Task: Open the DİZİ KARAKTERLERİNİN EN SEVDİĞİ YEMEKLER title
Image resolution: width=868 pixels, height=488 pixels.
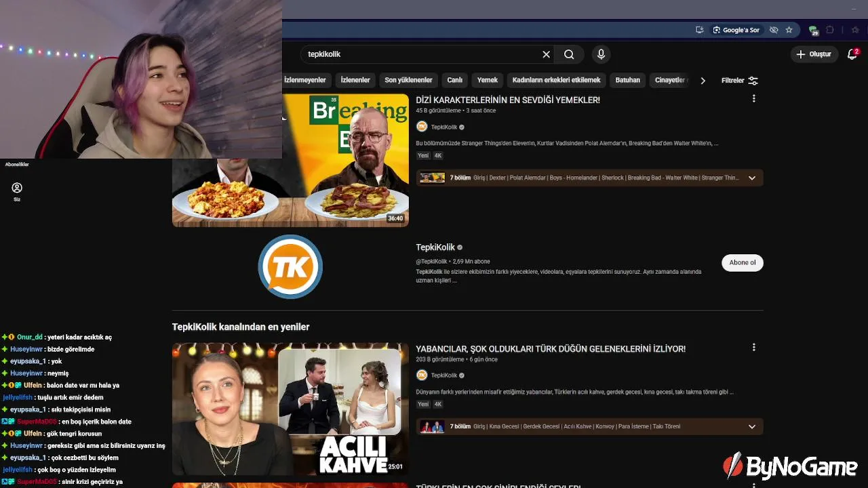Action: pyautogui.click(x=508, y=100)
